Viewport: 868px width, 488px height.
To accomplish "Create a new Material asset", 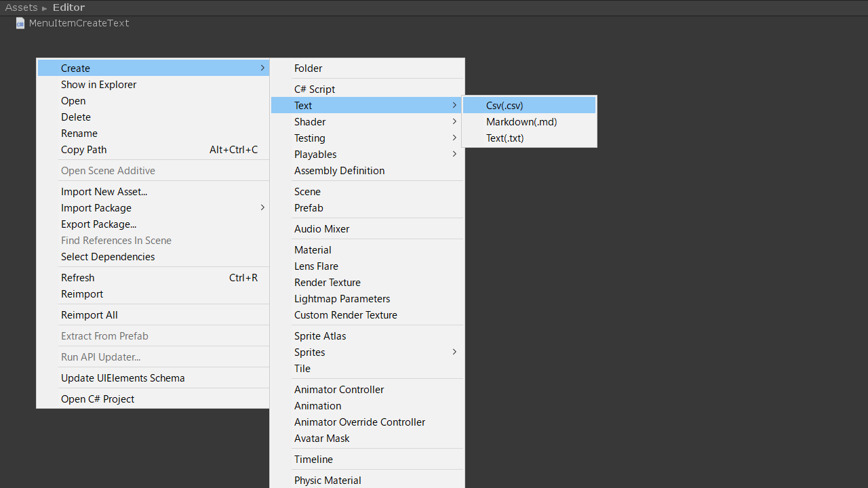I will coord(313,250).
